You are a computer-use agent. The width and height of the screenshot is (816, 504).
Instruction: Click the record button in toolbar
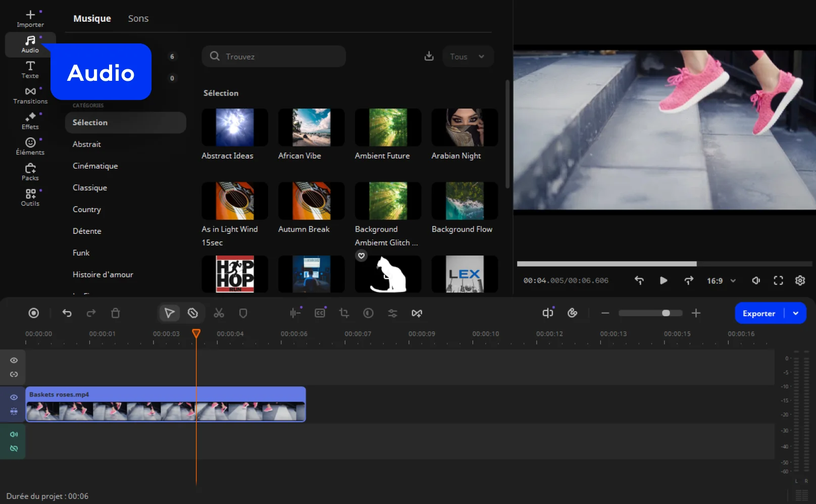coord(34,313)
